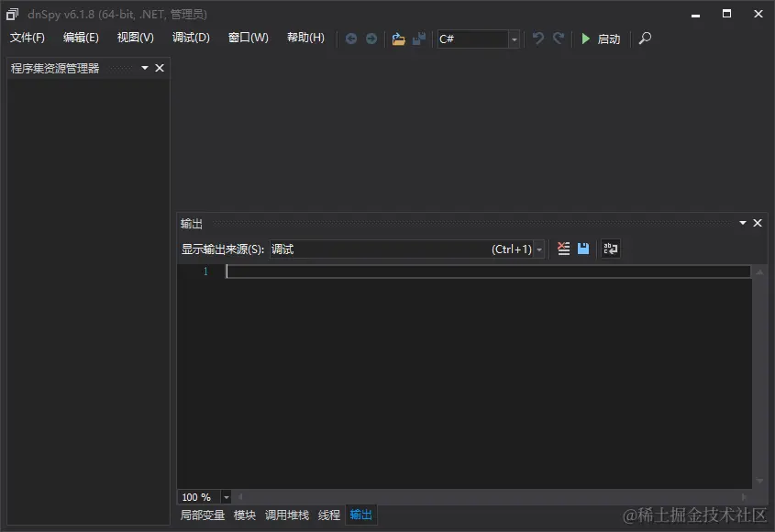The image size is (775, 532).
Task: Open the 编辑(E) menu
Action: pyautogui.click(x=81, y=38)
